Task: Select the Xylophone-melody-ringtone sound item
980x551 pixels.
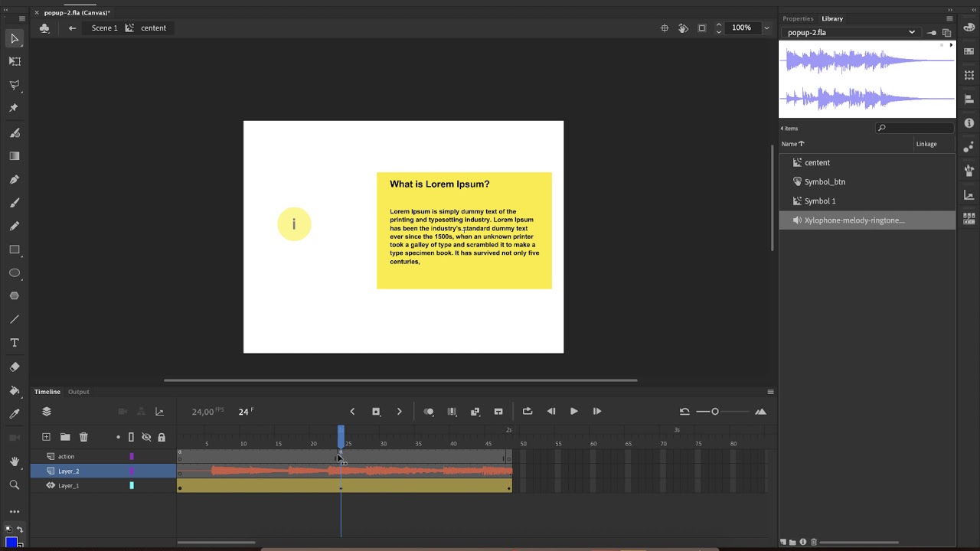Action: tap(867, 220)
